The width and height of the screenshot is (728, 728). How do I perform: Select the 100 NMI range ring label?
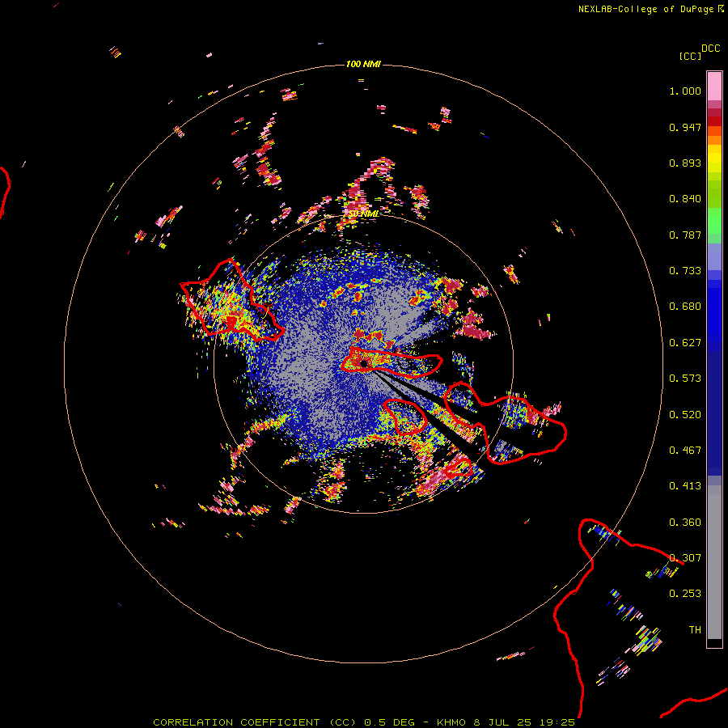coord(363,64)
